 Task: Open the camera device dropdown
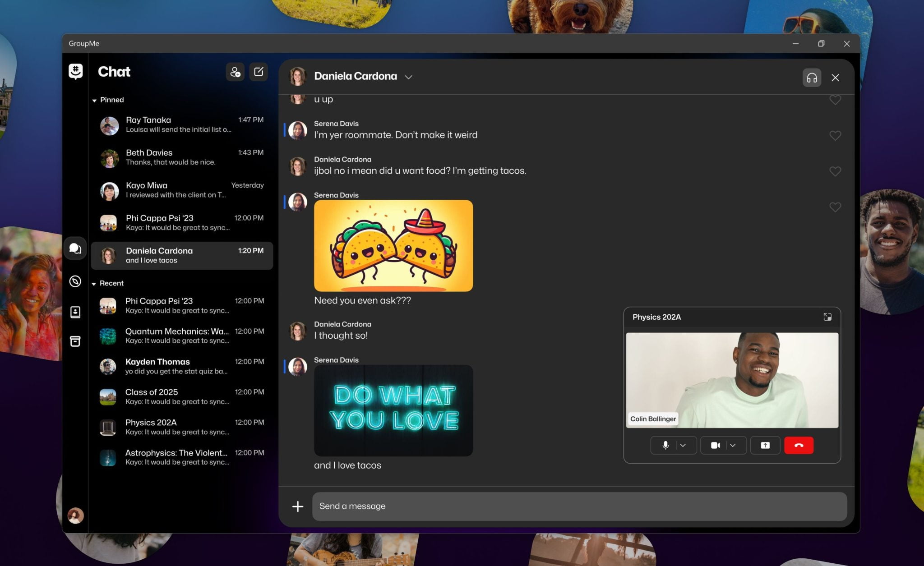click(732, 445)
